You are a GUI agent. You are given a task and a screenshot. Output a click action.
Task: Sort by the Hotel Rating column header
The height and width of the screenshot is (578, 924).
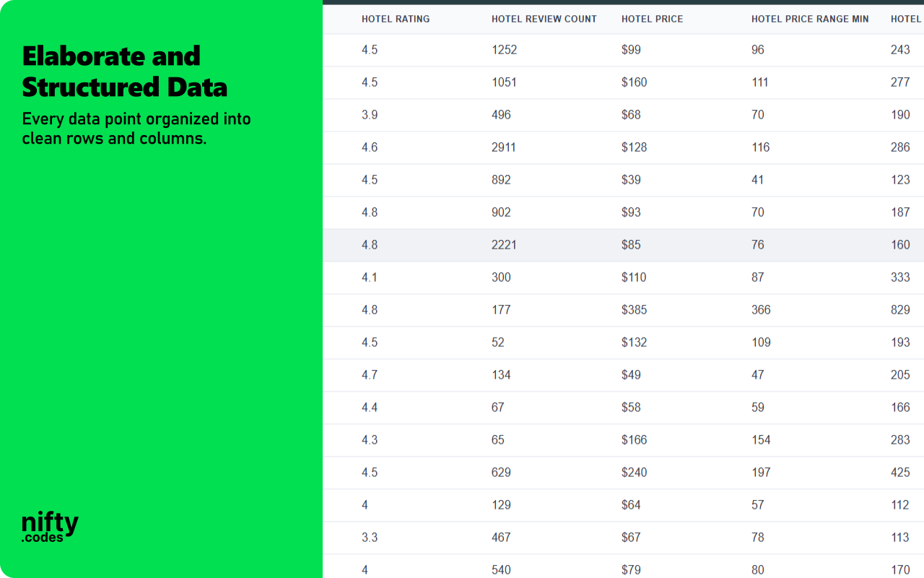396,19
